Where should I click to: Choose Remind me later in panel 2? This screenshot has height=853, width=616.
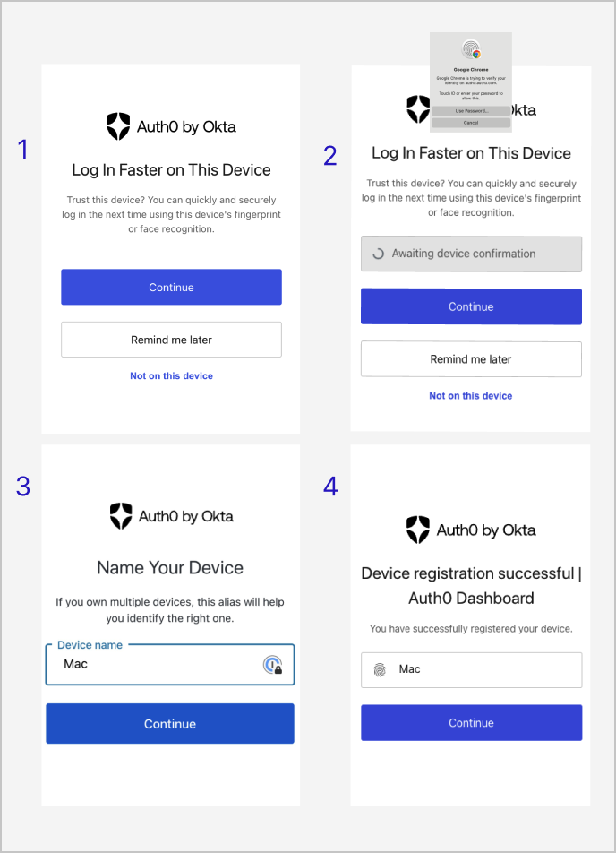[x=471, y=359]
